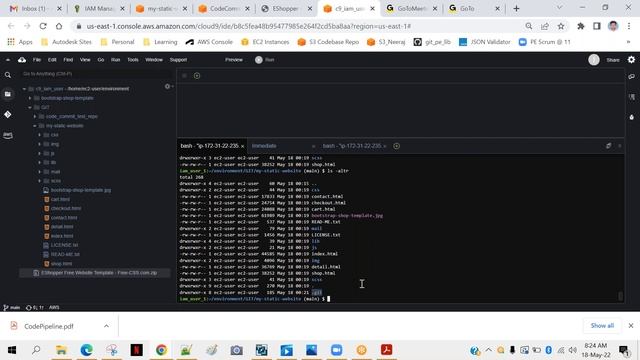Click the Windows Start button
Screen dimensions: 640x360
(x=12, y=350)
